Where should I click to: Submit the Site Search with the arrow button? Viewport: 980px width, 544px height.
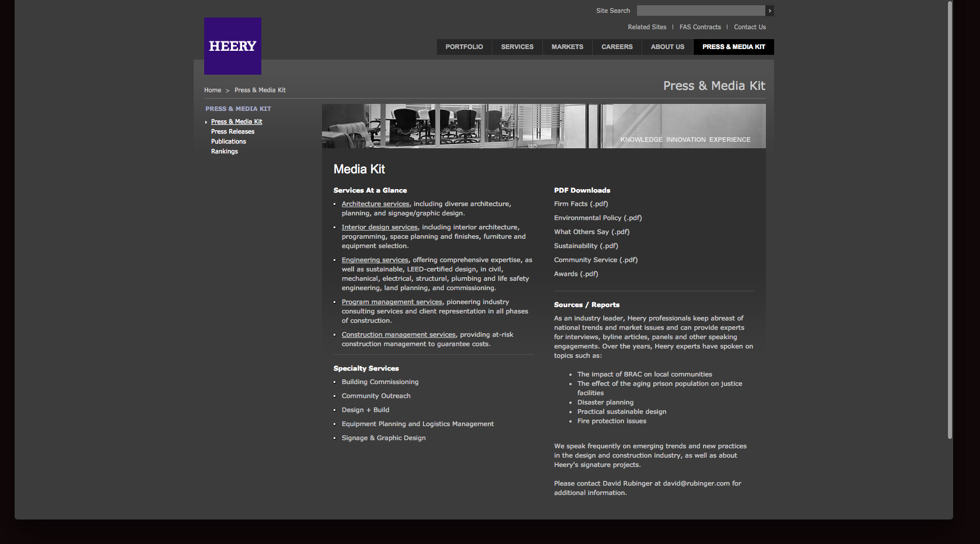[769, 11]
